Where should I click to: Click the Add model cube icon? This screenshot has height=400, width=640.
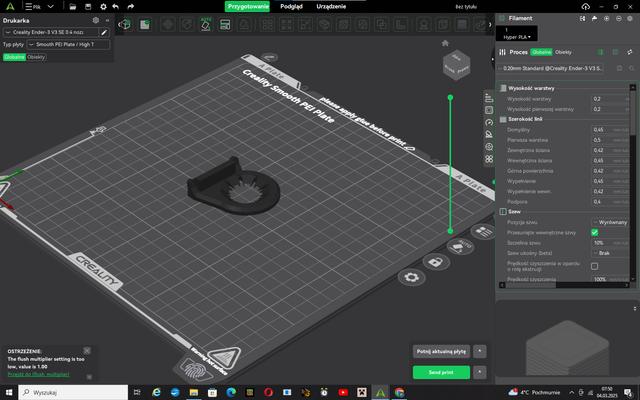[126, 24]
